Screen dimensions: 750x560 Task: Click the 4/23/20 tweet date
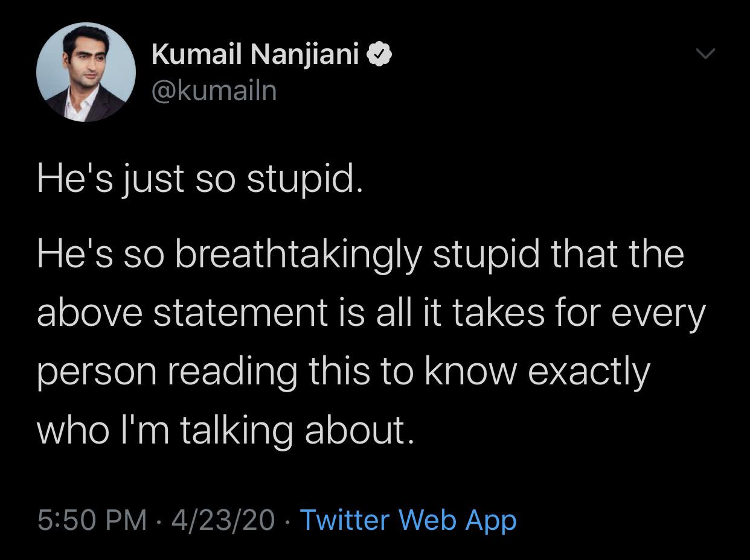223,520
